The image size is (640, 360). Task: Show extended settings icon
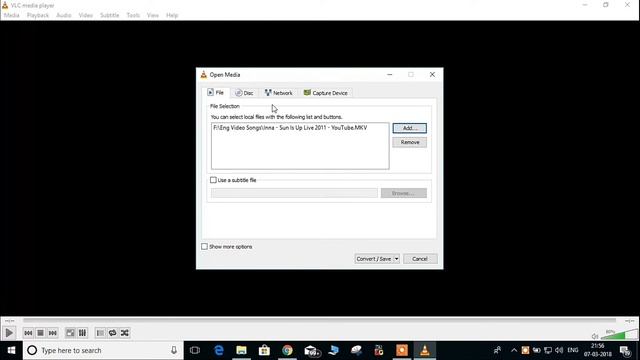click(82, 333)
